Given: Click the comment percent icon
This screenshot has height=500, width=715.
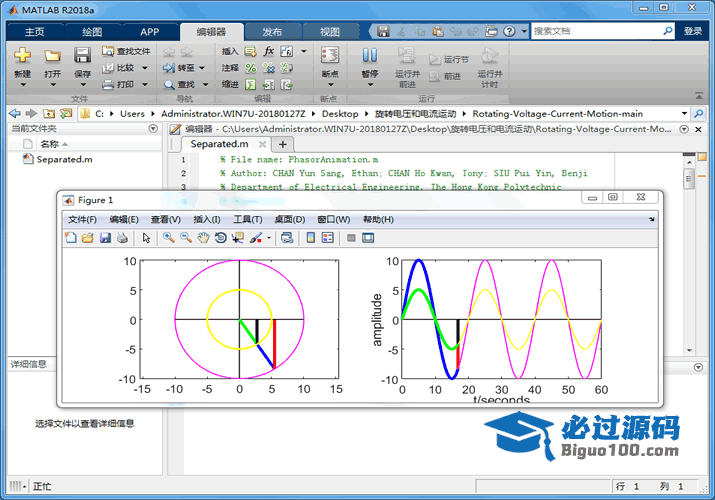Looking at the screenshot, I should click(250, 68).
